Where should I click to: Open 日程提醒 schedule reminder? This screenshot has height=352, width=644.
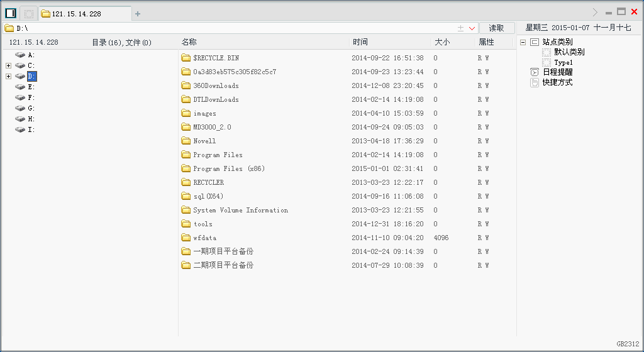557,72
